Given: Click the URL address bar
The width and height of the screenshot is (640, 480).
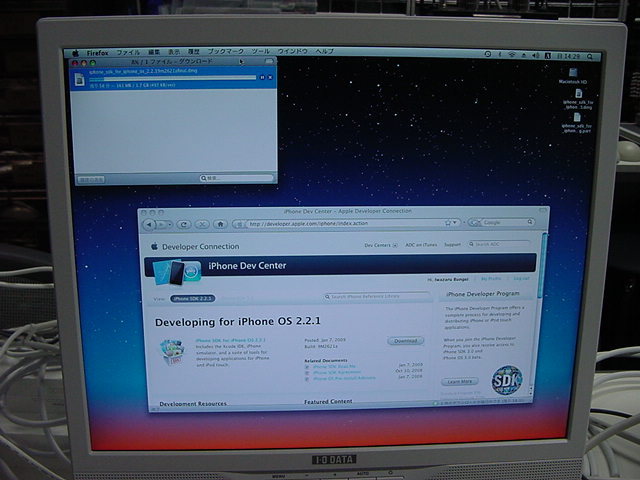Looking at the screenshot, I should pos(347,223).
